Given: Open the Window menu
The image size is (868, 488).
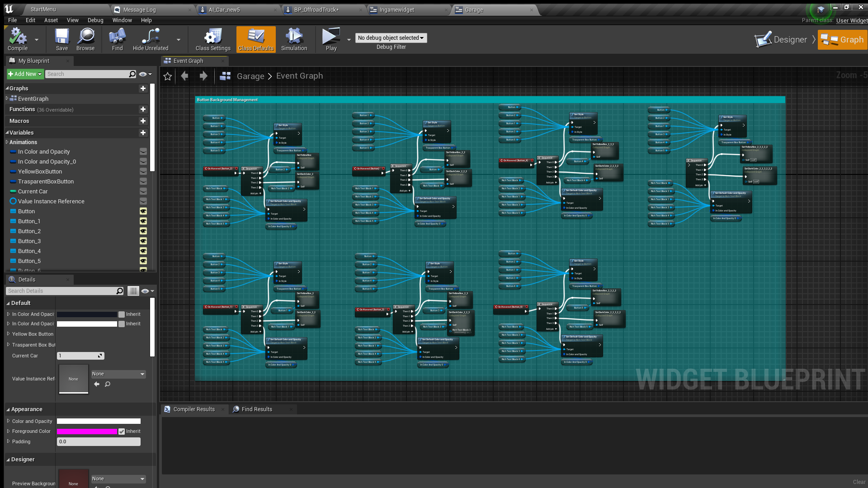Looking at the screenshot, I should [122, 20].
